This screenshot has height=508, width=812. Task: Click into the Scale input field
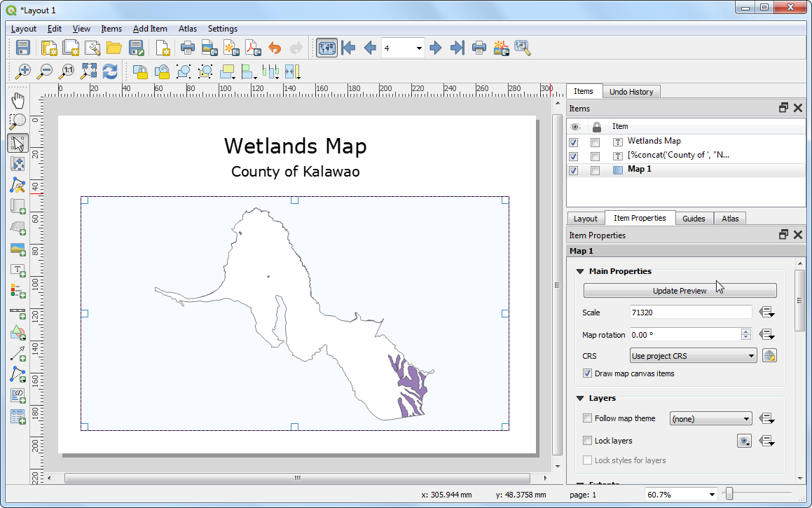coord(691,313)
